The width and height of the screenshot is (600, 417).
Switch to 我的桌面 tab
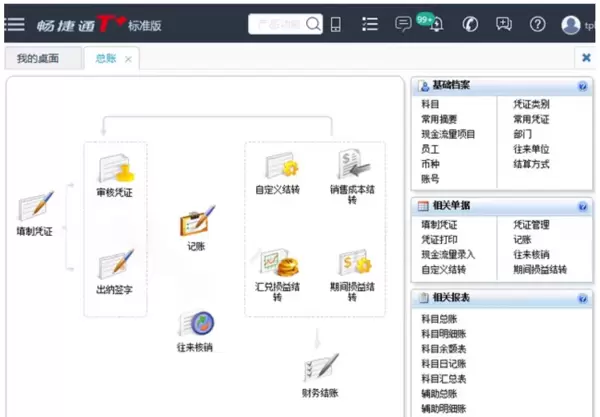click(x=38, y=58)
